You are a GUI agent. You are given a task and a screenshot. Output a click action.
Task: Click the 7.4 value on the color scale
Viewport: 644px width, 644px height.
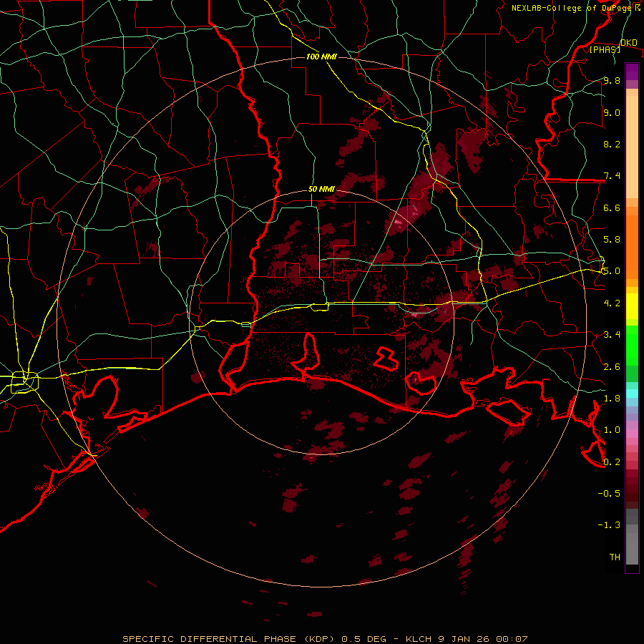click(612, 176)
